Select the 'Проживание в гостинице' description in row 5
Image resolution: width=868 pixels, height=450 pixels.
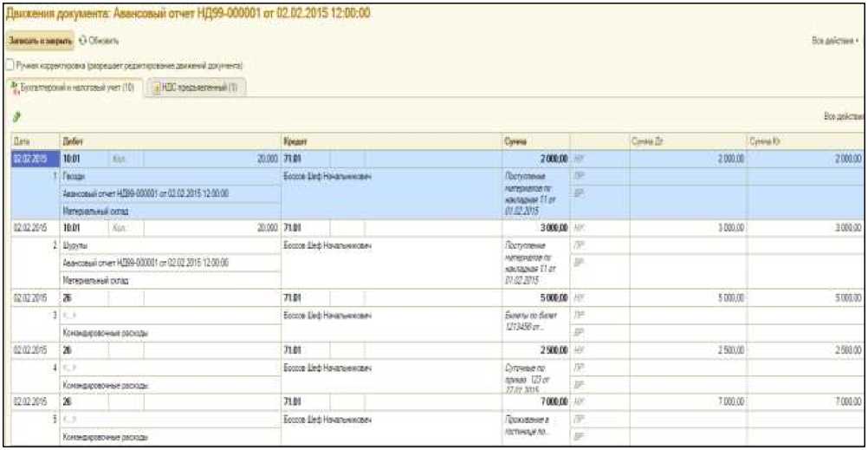[535, 427]
